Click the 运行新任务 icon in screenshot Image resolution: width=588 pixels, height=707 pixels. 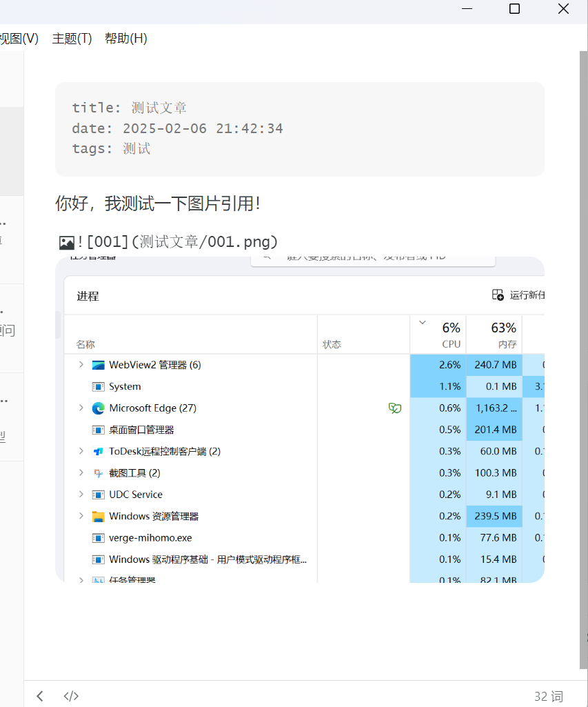[x=498, y=295]
